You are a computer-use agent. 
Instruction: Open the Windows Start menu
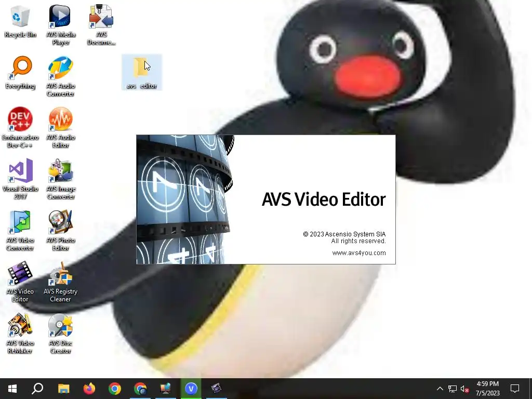(x=12, y=389)
